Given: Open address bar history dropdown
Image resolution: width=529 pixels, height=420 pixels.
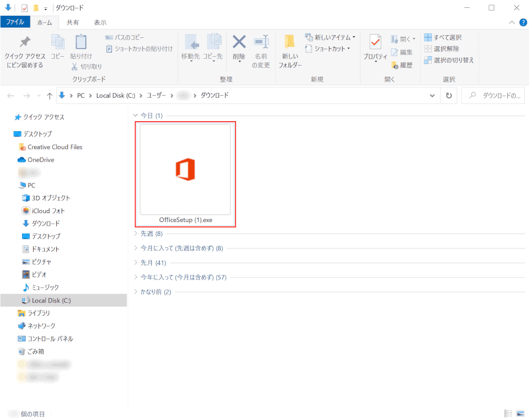Looking at the screenshot, I should [432, 96].
